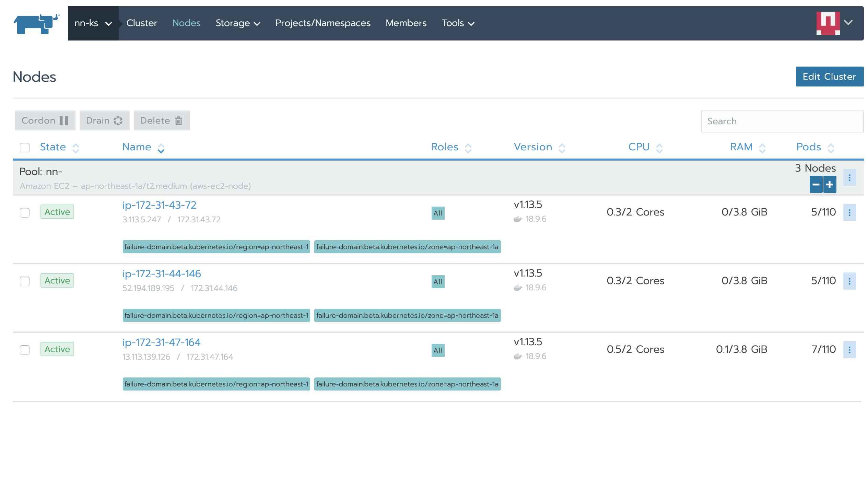This screenshot has width=868, height=477.
Task: Select checkbox for node ip-172-31-47-164
Action: 25,350
